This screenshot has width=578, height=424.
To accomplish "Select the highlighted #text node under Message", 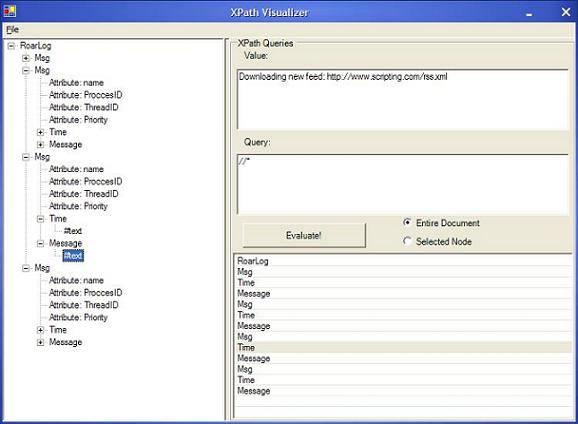I will pyautogui.click(x=73, y=256).
